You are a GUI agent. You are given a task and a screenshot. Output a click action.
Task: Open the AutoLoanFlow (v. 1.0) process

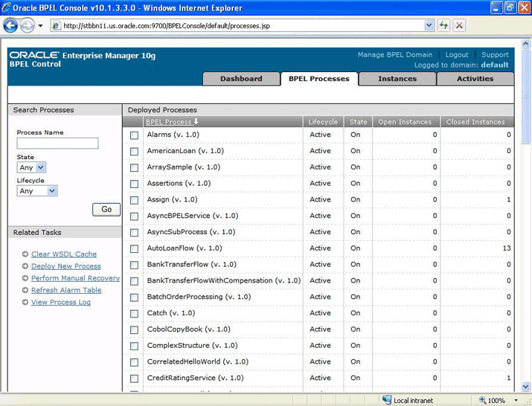185,248
